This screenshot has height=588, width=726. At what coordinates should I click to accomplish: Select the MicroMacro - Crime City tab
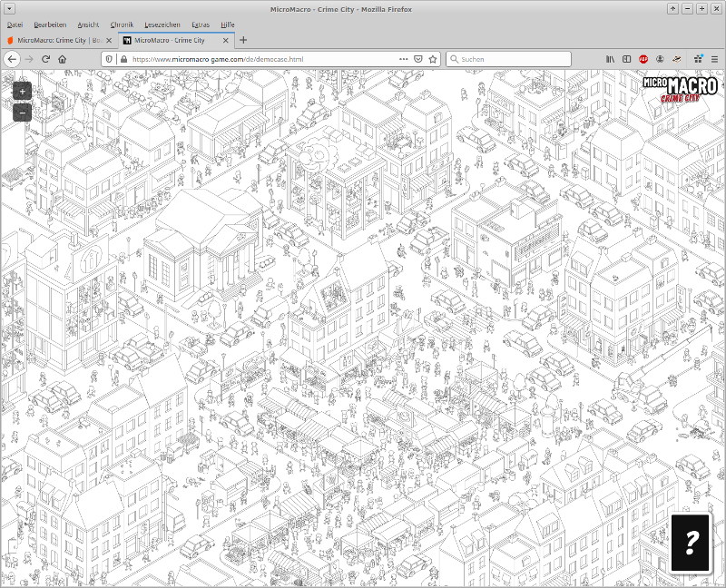176,40
